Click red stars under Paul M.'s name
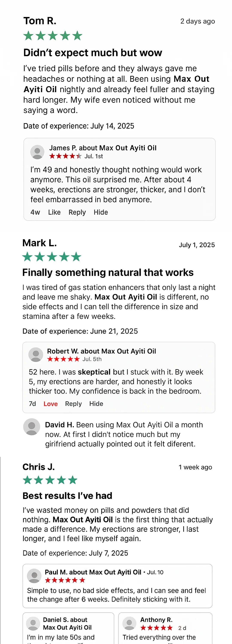 65,580
